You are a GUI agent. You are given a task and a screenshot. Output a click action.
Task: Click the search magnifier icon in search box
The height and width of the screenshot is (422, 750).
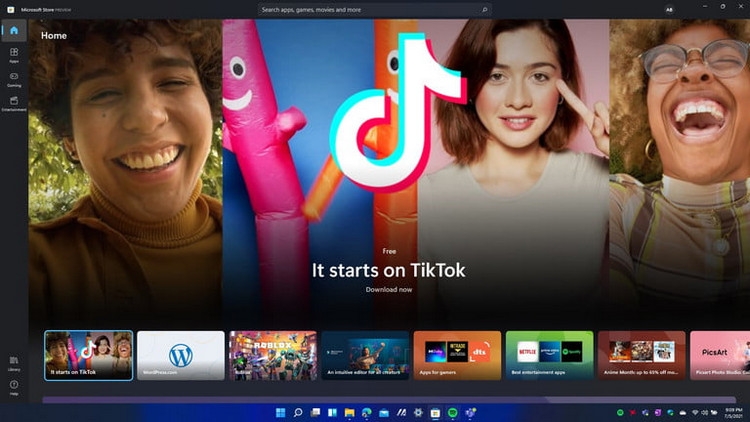(484, 10)
